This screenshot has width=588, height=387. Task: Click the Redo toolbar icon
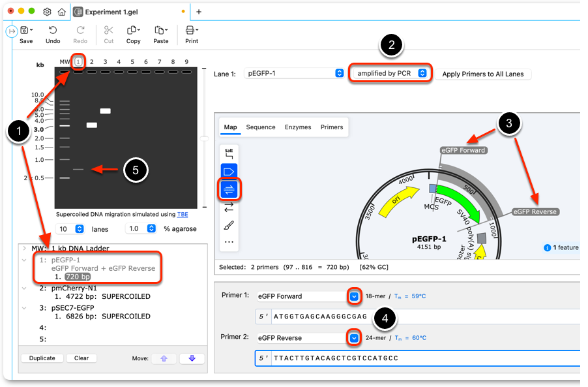pyautogui.click(x=80, y=31)
